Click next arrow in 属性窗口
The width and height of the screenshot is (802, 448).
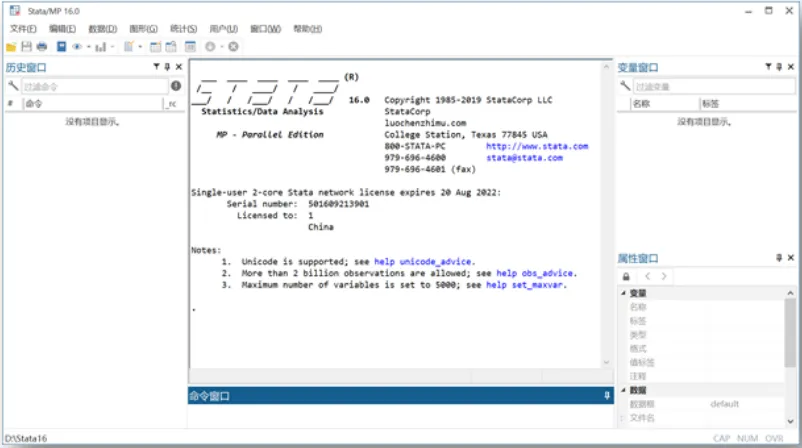[664, 276]
